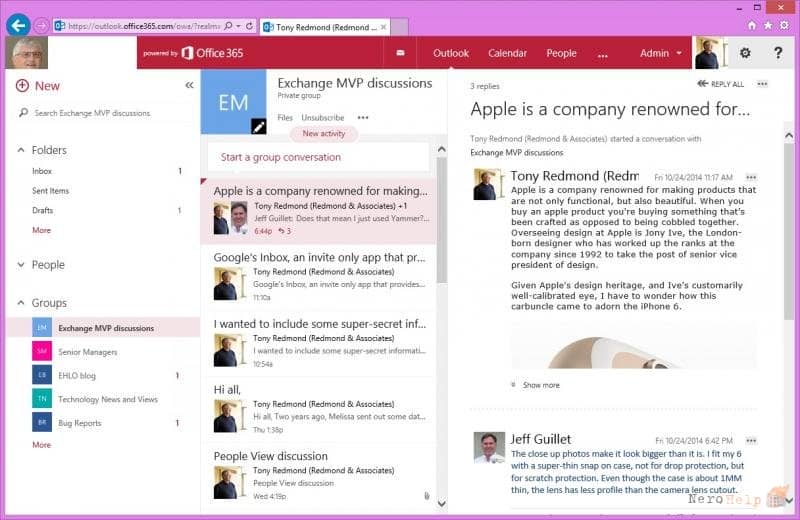800x520 pixels.
Task: Click user profile photo in header
Action: pyautogui.click(x=708, y=53)
